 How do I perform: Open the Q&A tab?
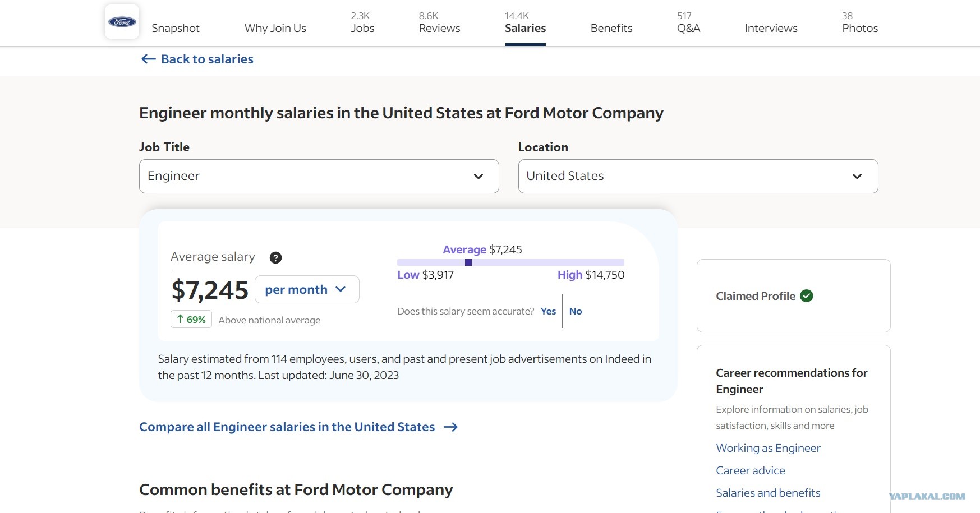[688, 22]
